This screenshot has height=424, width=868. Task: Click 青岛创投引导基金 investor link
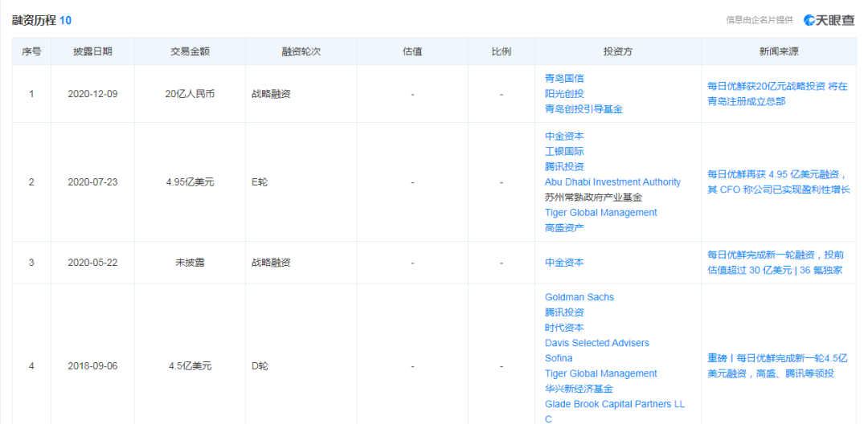[x=583, y=109]
